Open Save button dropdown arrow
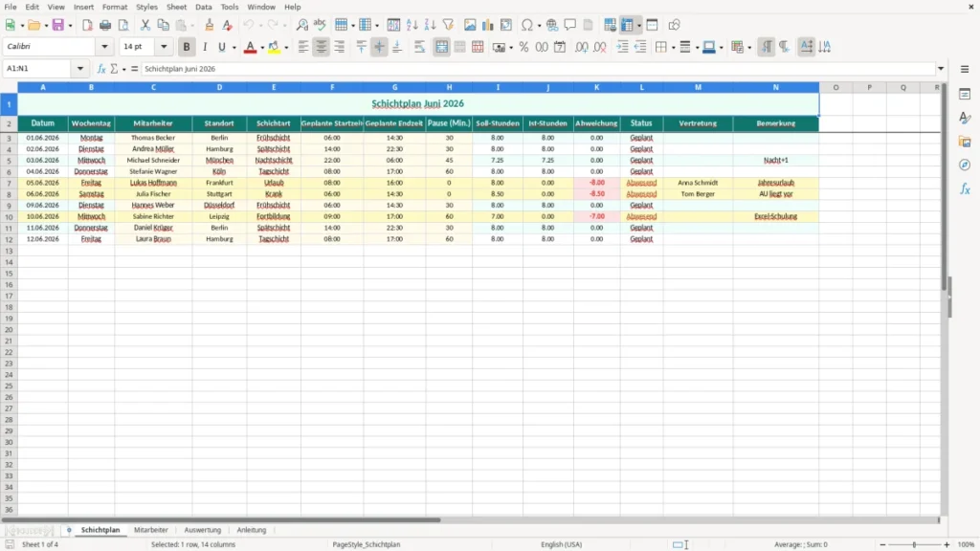 pos(70,26)
